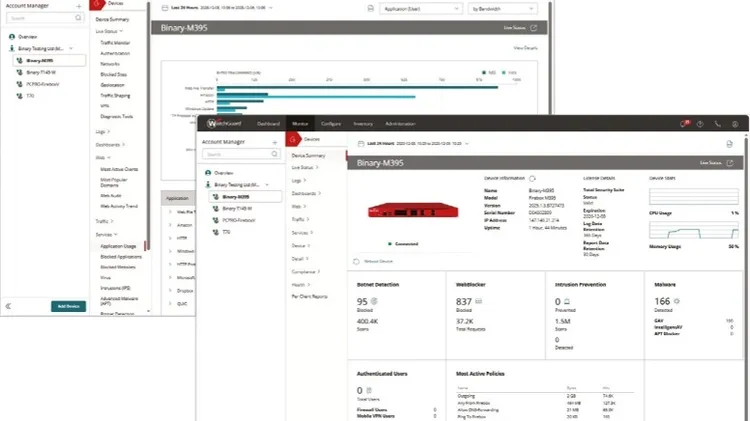
Task: Click the View Details link above chart
Action: [526, 48]
